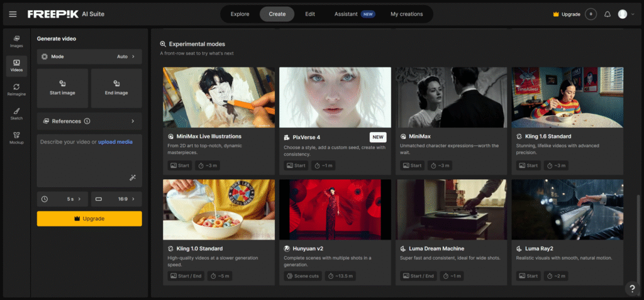Click the Freepik AI Suite logo
644x300 pixels.
pyautogui.click(x=65, y=14)
